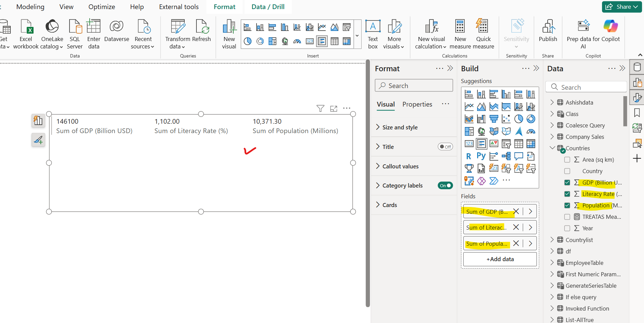Choose Python visual icon in Build pane
This screenshot has height=323, width=644.
tap(481, 156)
